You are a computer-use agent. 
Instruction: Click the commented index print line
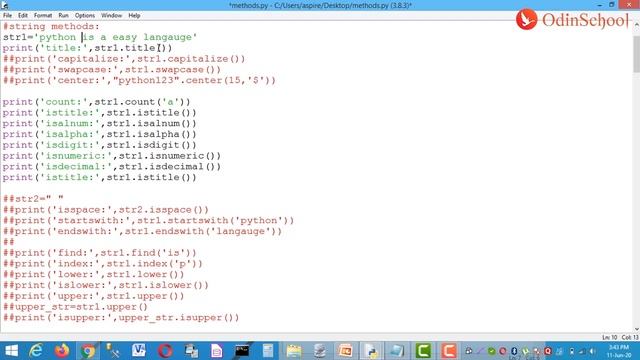(x=103, y=264)
